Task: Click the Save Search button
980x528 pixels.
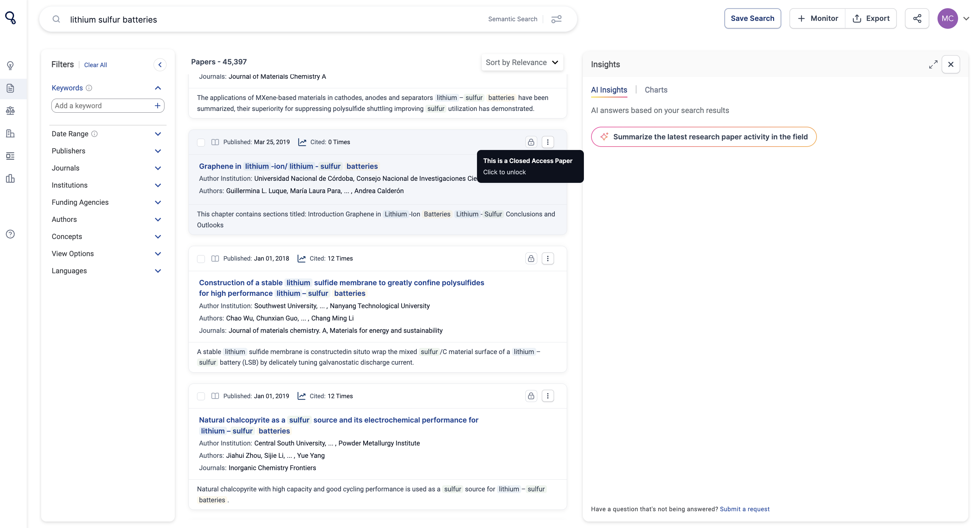Action: coord(752,18)
